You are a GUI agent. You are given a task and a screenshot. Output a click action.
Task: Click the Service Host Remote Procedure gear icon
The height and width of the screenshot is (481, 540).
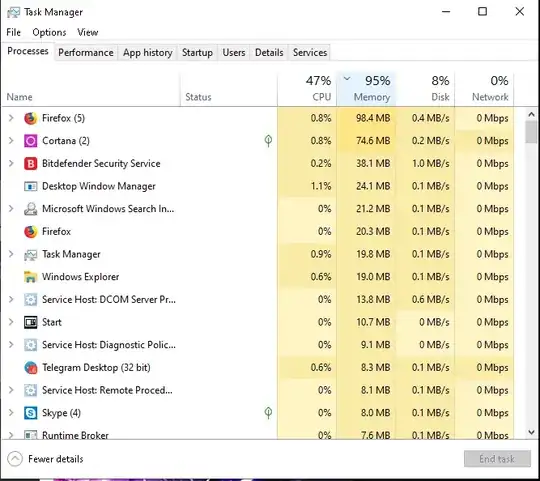(30, 390)
